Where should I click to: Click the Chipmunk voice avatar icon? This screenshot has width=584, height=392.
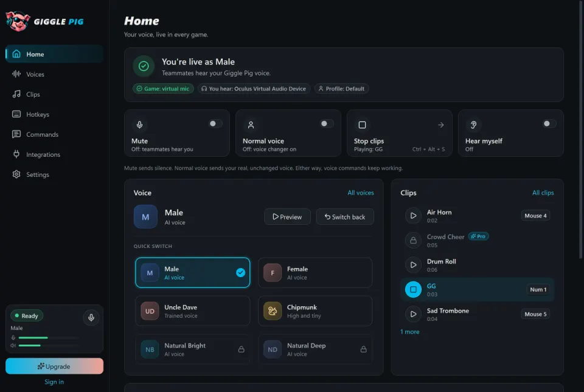pos(273,311)
